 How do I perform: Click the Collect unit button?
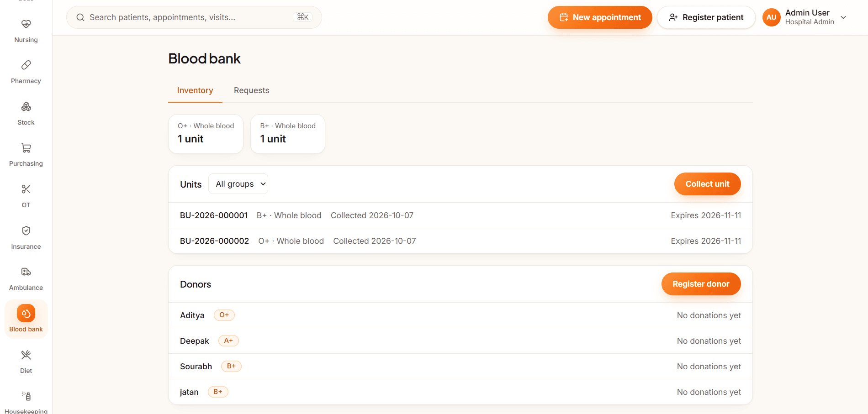[707, 184]
